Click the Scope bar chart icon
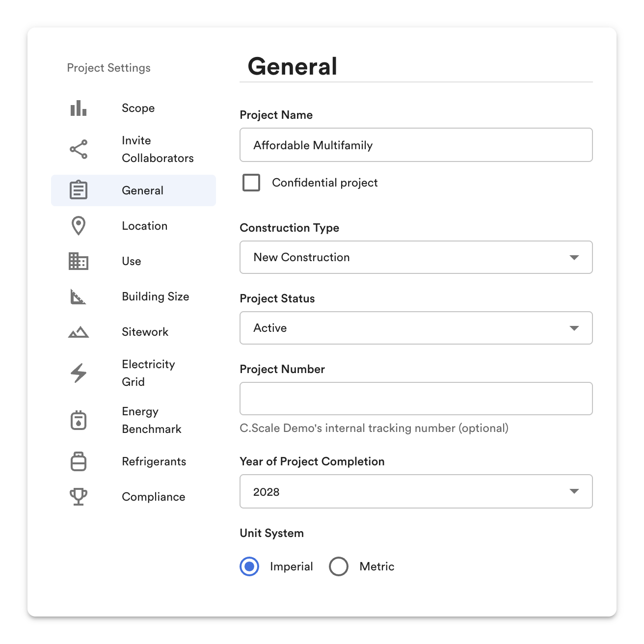 pyautogui.click(x=79, y=108)
